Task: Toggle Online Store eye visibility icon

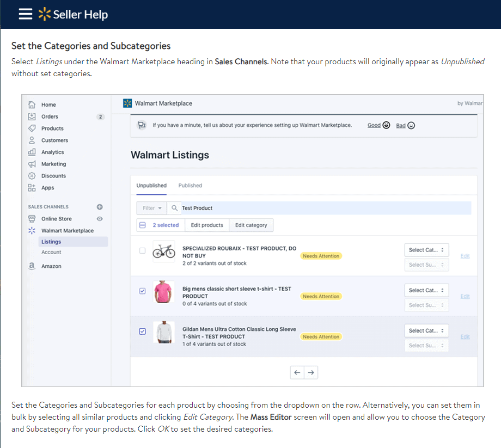Action: (x=100, y=219)
